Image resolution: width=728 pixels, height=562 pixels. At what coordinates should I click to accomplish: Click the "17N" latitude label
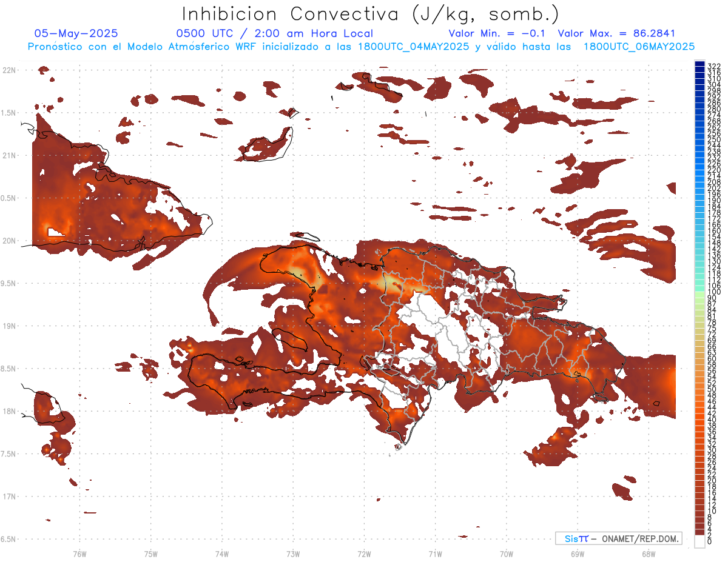tap(8, 497)
